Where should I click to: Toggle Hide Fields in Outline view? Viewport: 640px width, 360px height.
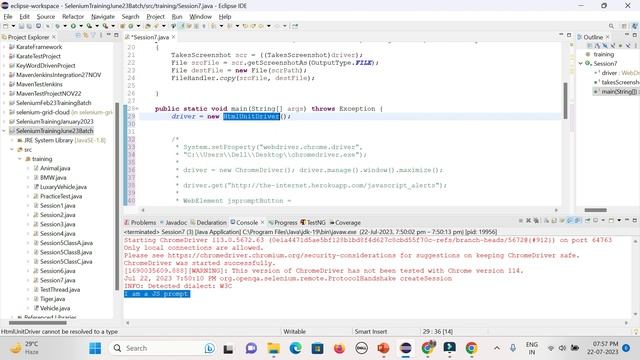click(604, 46)
